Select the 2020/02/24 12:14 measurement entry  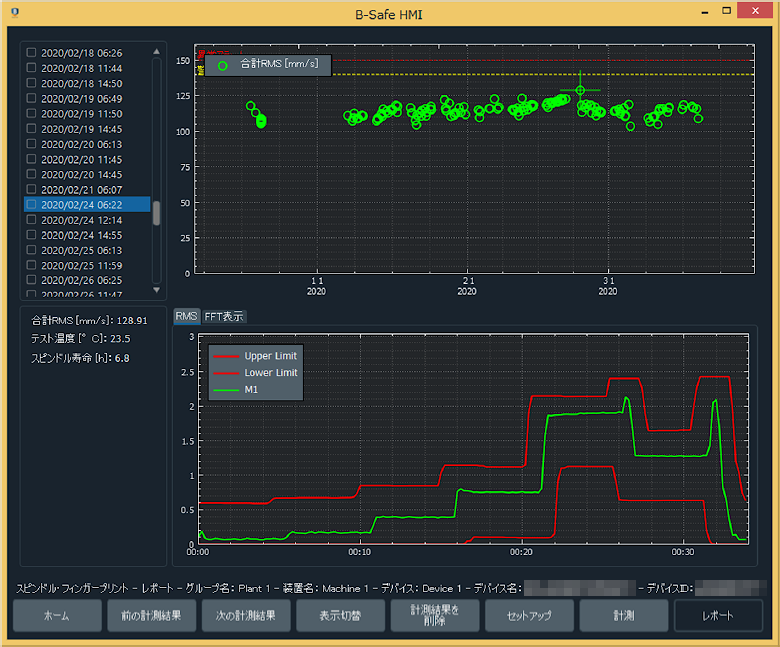pyautogui.click(x=87, y=220)
